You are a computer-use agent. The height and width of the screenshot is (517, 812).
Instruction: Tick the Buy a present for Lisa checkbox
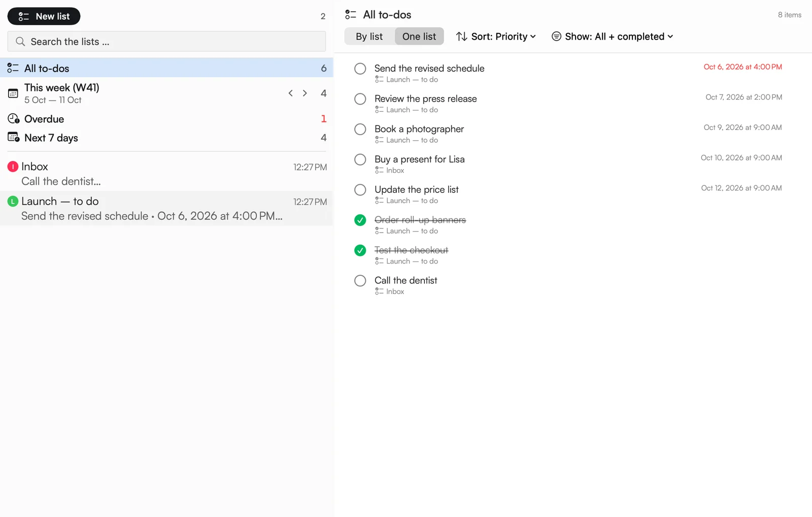(x=360, y=159)
